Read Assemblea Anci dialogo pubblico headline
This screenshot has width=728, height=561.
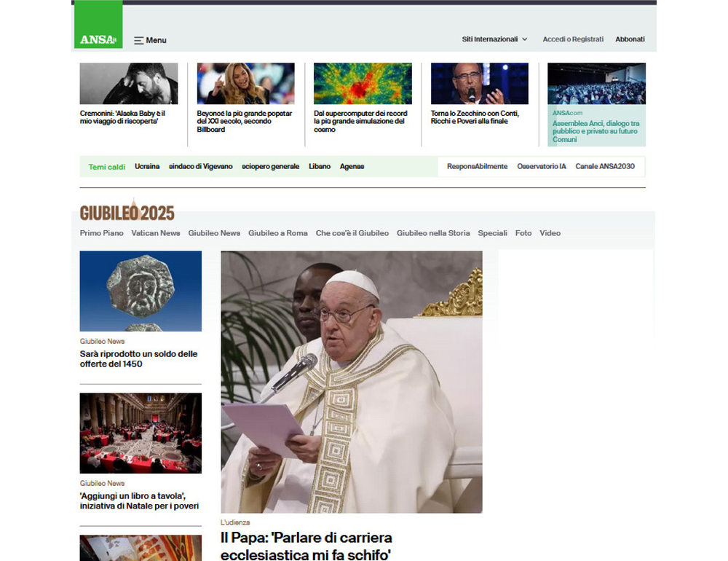tap(596, 132)
